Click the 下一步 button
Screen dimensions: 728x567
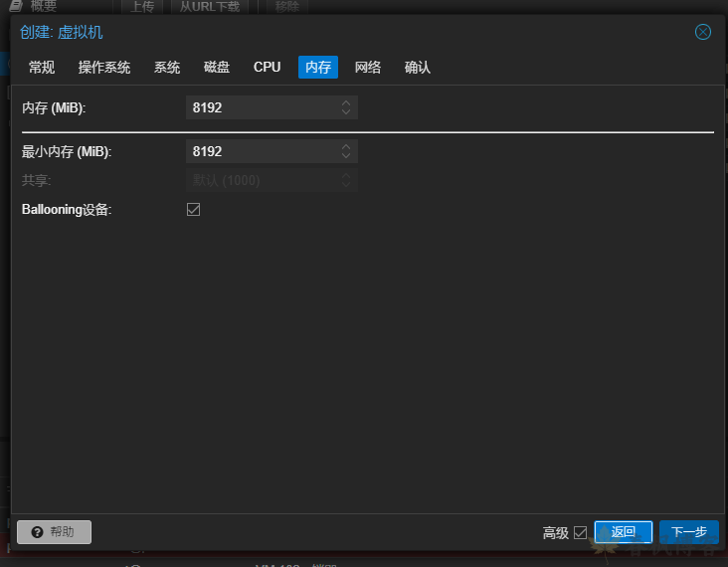689,532
